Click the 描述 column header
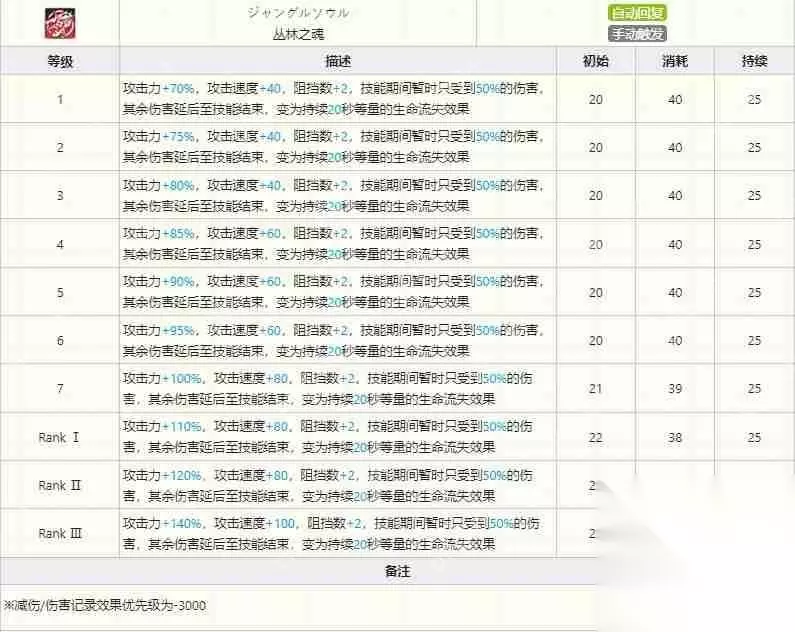 pos(338,61)
